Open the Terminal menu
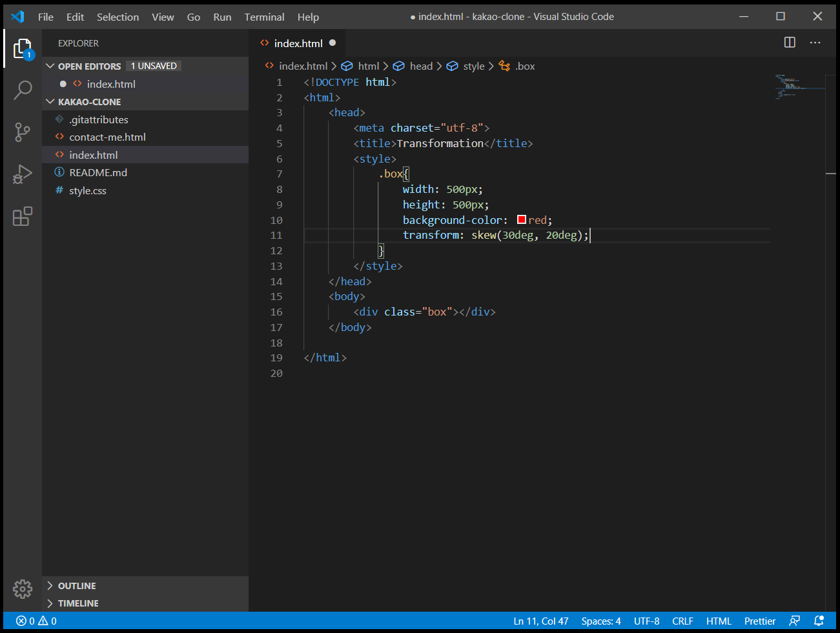This screenshot has height=633, width=840. tap(264, 17)
